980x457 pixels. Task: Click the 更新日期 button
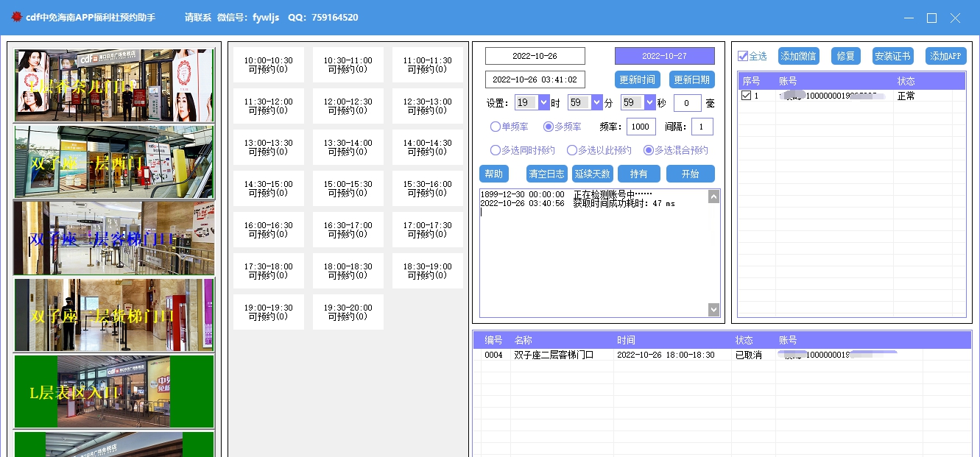pyautogui.click(x=691, y=80)
